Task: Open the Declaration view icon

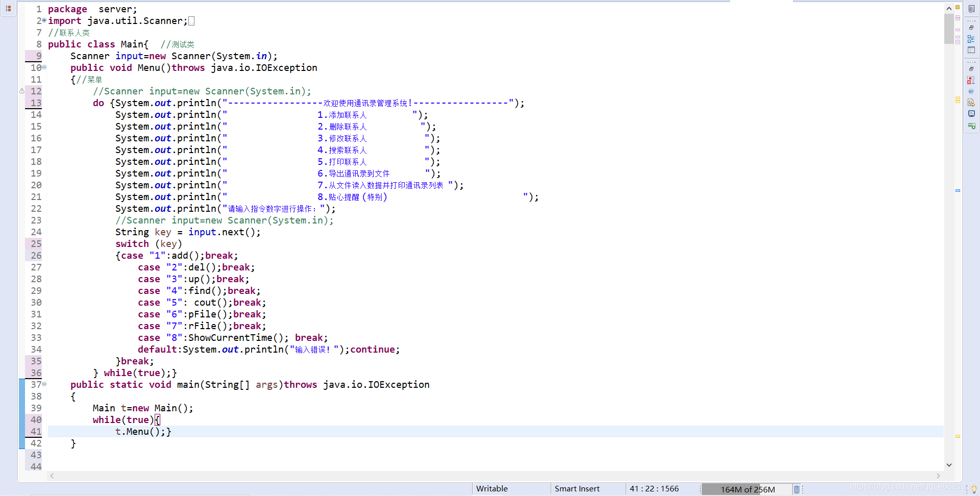Action: click(x=971, y=103)
